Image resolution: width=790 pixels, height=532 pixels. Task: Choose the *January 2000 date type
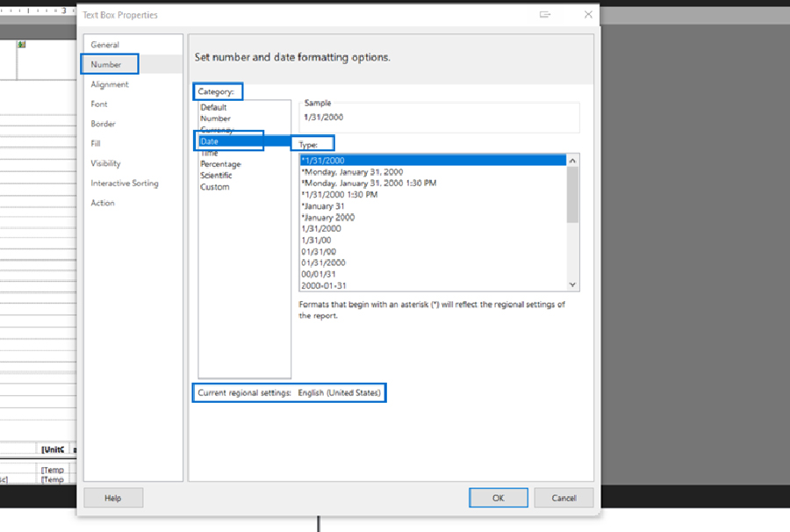click(327, 217)
